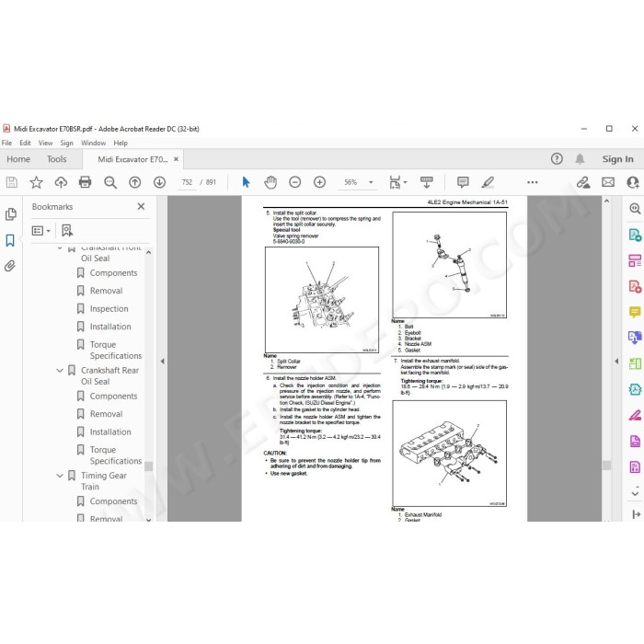The image size is (644, 644).
Task: Enable scrolling mode keyboard icon
Action: (426, 182)
